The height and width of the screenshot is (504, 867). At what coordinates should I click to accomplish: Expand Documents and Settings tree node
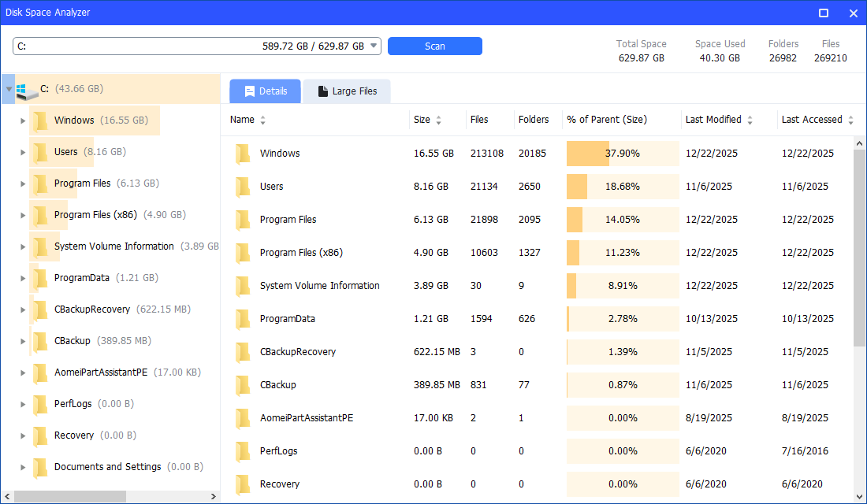[x=23, y=467]
